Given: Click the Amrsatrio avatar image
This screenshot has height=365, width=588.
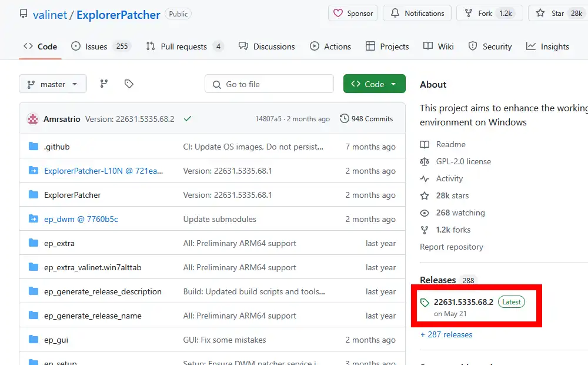Looking at the screenshot, I should 33,119.
